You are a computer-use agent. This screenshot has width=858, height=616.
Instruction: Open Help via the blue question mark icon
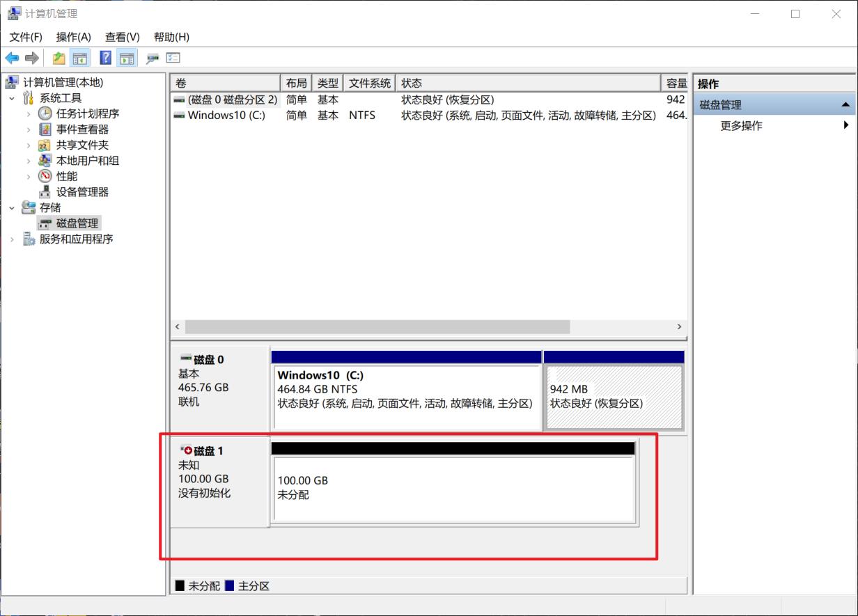tap(106, 58)
